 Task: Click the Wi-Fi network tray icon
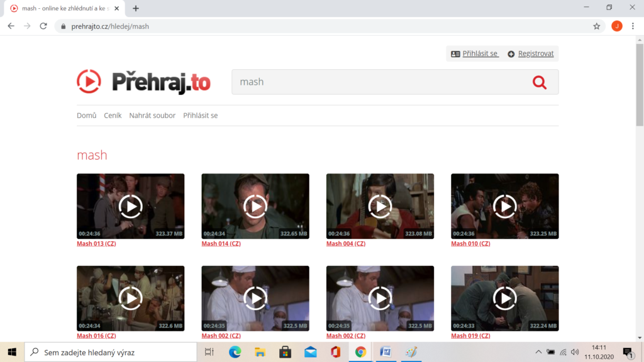point(563,352)
